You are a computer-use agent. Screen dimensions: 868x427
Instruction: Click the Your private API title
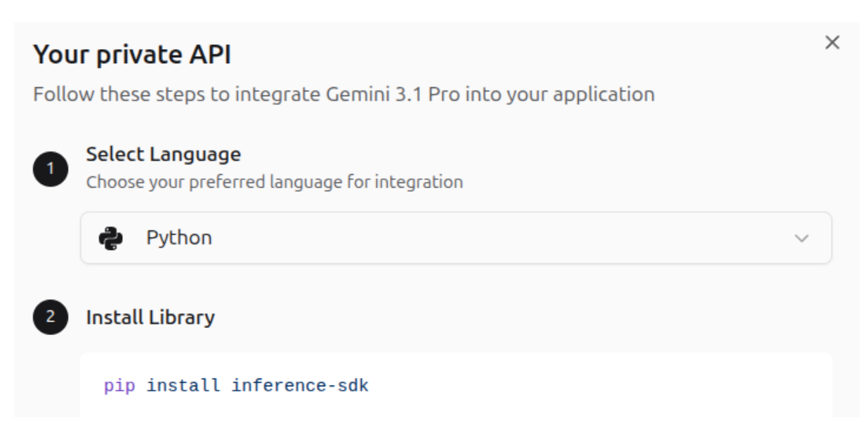click(x=132, y=55)
